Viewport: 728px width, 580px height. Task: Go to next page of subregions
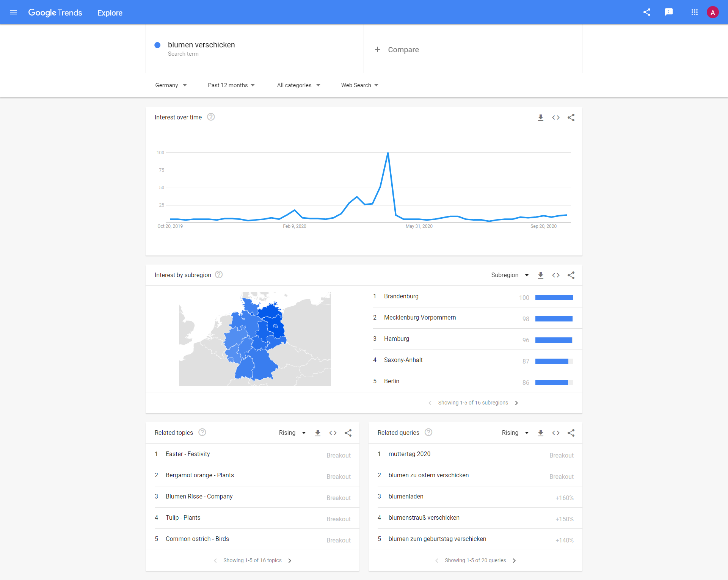[516, 403]
